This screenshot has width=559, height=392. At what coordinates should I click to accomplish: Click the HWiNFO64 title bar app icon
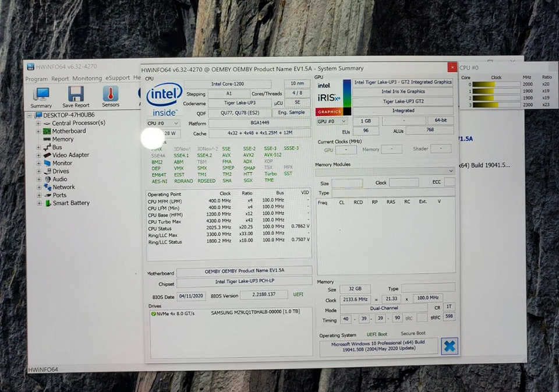[x=31, y=67]
